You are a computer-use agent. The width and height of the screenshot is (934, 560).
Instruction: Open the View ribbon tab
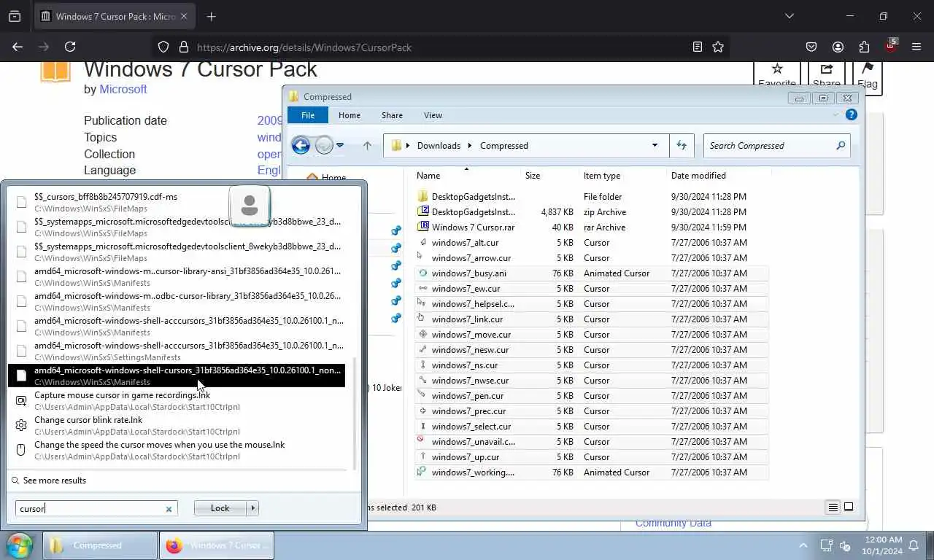tap(433, 115)
